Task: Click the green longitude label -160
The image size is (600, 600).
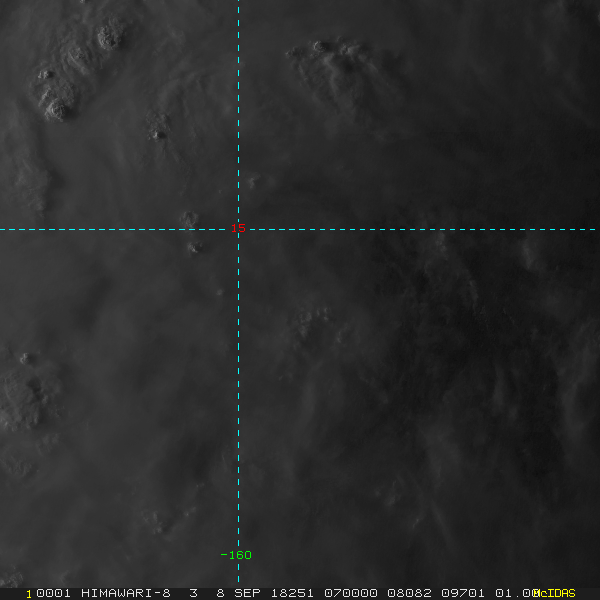Action: [236, 555]
